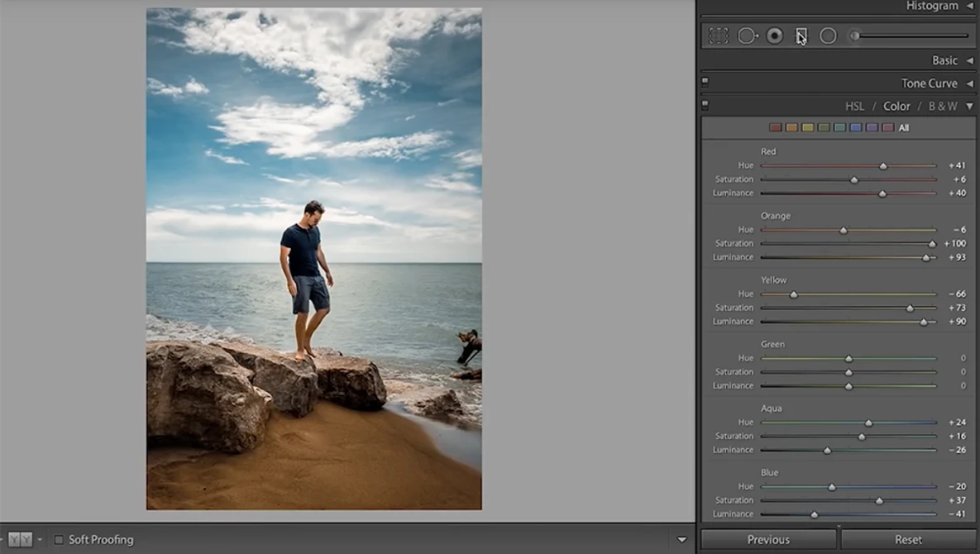Toggle the HSL/Color panel on/off switch
This screenshot has height=554, width=980.
(705, 104)
